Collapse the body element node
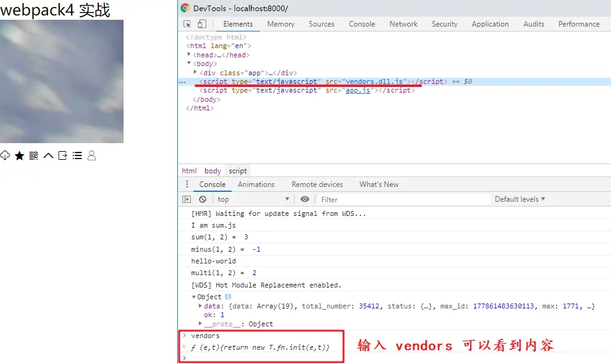The image size is (611, 364). pyautogui.click(x=189, y=63)
